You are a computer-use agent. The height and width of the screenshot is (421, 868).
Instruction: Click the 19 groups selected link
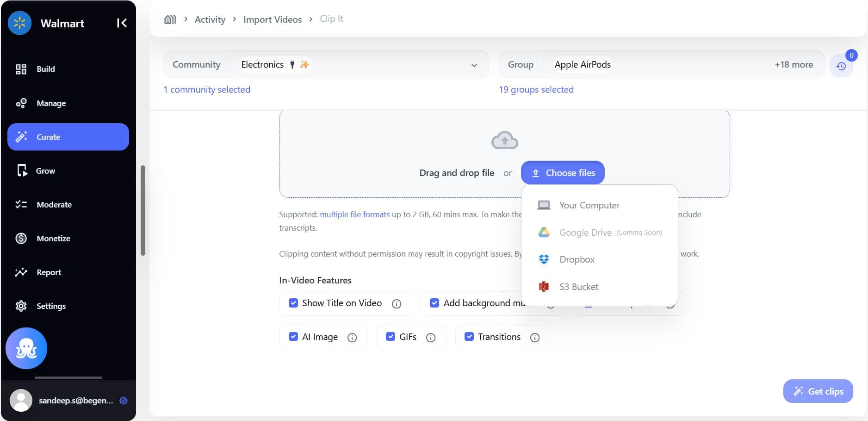[536, 89]
